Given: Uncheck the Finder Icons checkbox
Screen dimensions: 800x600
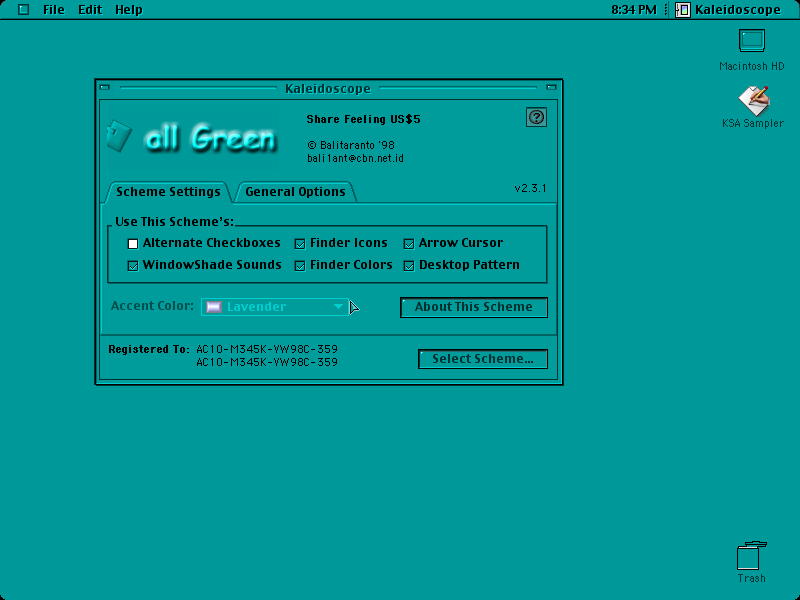Looking at the screenshot, I should [x=300, y=244].
